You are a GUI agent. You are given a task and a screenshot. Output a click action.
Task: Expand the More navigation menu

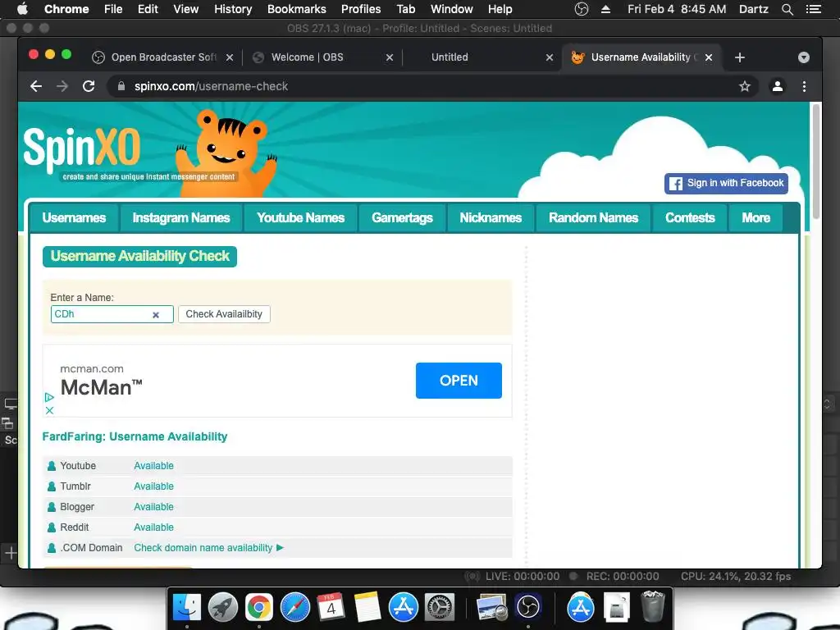(756, 218)
